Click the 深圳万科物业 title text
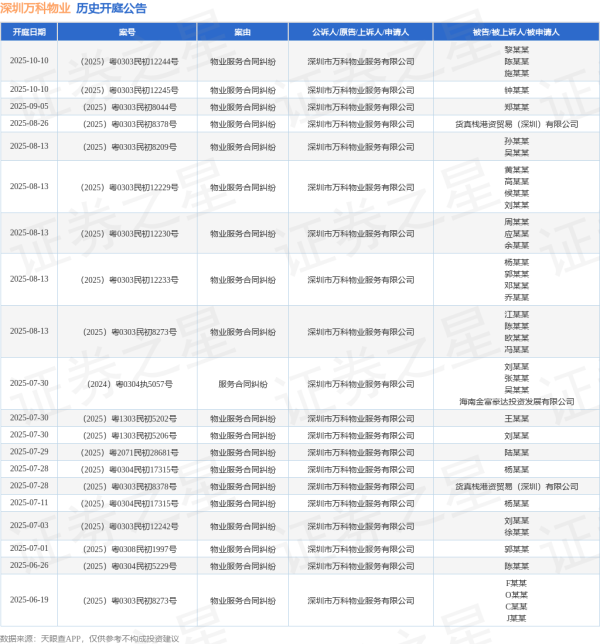 pyautogui.click(x=35, y=9)
